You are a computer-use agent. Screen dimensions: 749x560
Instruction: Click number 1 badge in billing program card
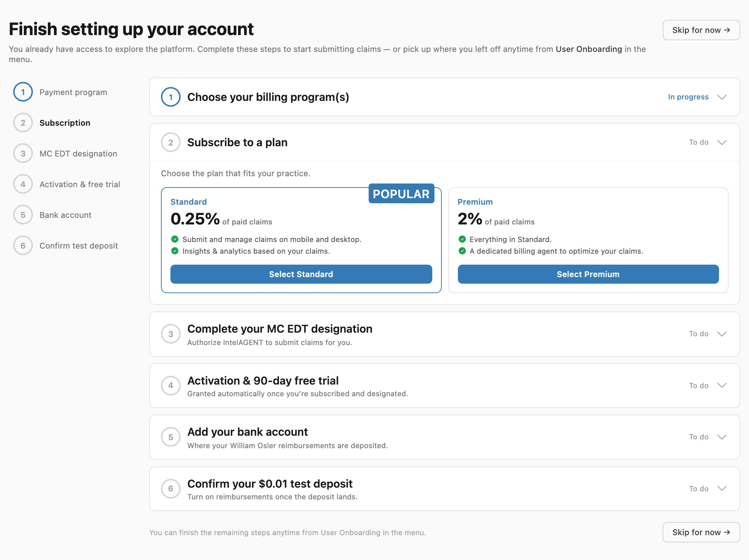coord(171,97)
